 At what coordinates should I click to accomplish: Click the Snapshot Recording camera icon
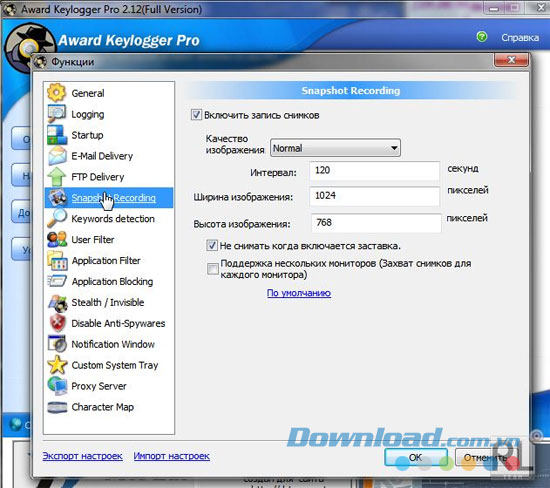pyautogui.click(x=58, y=197)
